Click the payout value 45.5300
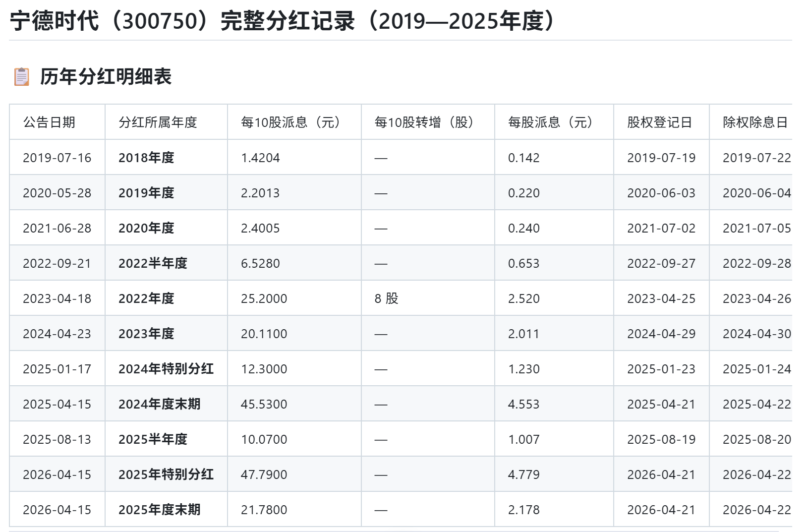 click(264, 404)
